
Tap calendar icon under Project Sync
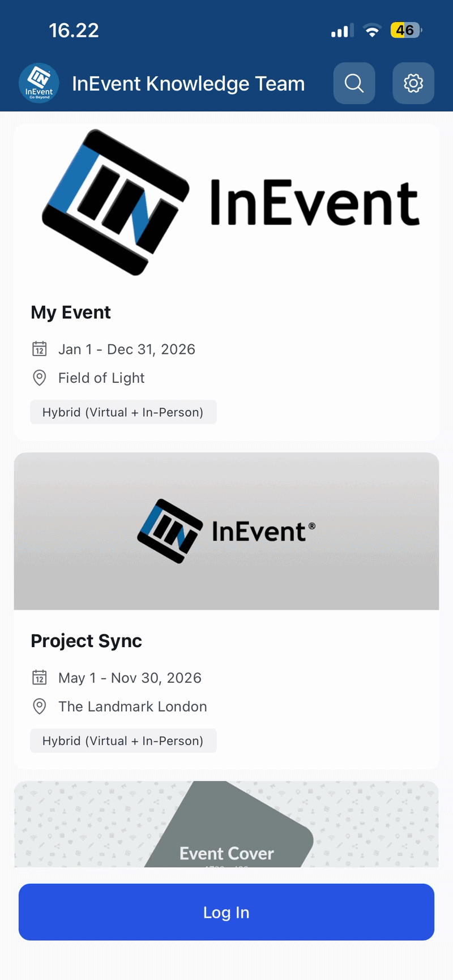click(x=40, y=677)
